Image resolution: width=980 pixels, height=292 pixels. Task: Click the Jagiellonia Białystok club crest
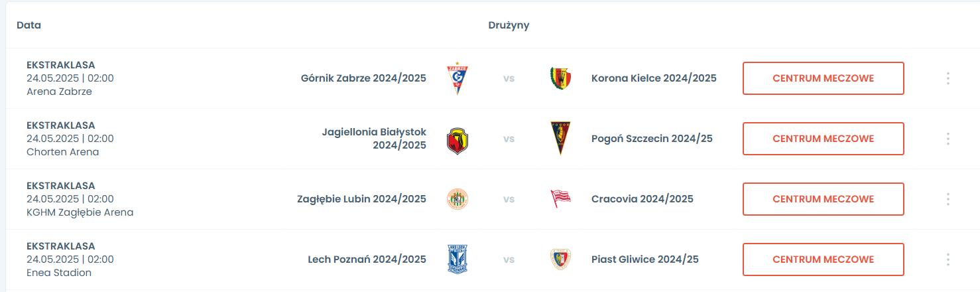pos(458,139)
